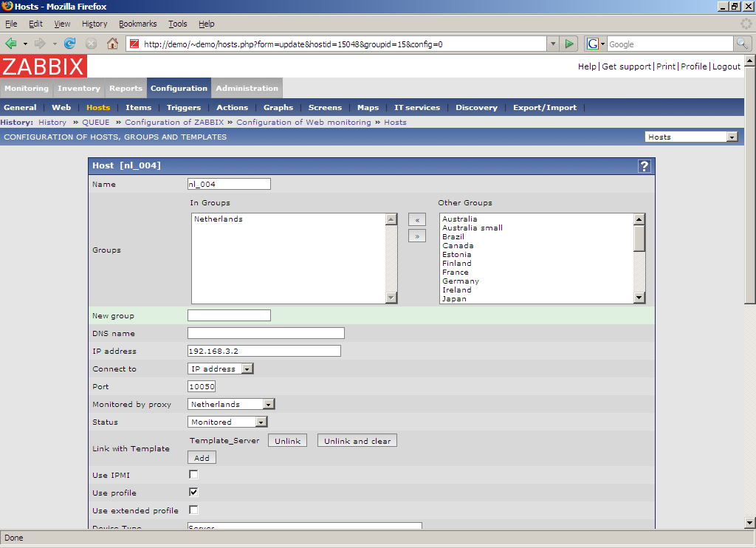Click the Zabbix site favicon in address bar

click(x=134, y=44)
